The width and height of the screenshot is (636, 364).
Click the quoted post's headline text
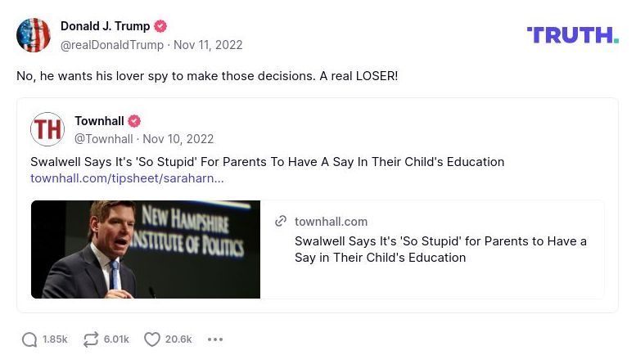pyautogui.click(x=267, y=162)
